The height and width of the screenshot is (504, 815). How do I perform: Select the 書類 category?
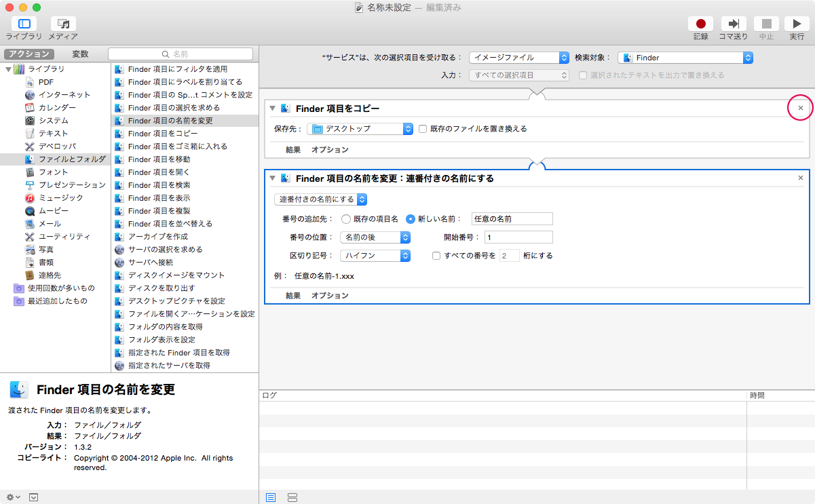(46, 263)
